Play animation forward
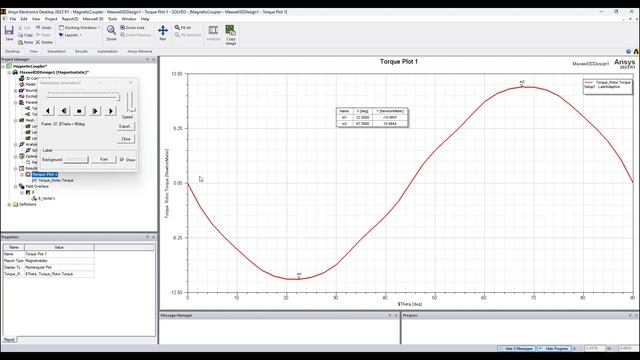This screenshot has width=640, height=360. click(95, 111)
